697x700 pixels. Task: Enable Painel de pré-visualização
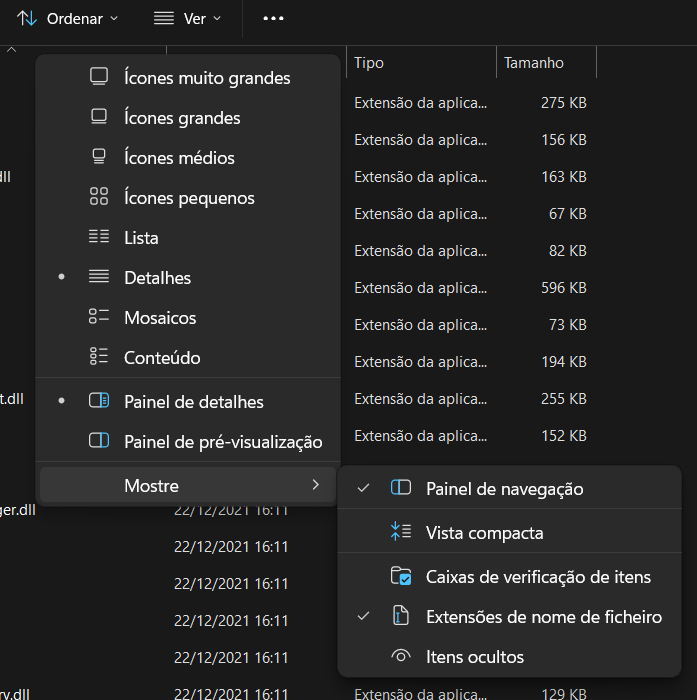tap(188, 442)
